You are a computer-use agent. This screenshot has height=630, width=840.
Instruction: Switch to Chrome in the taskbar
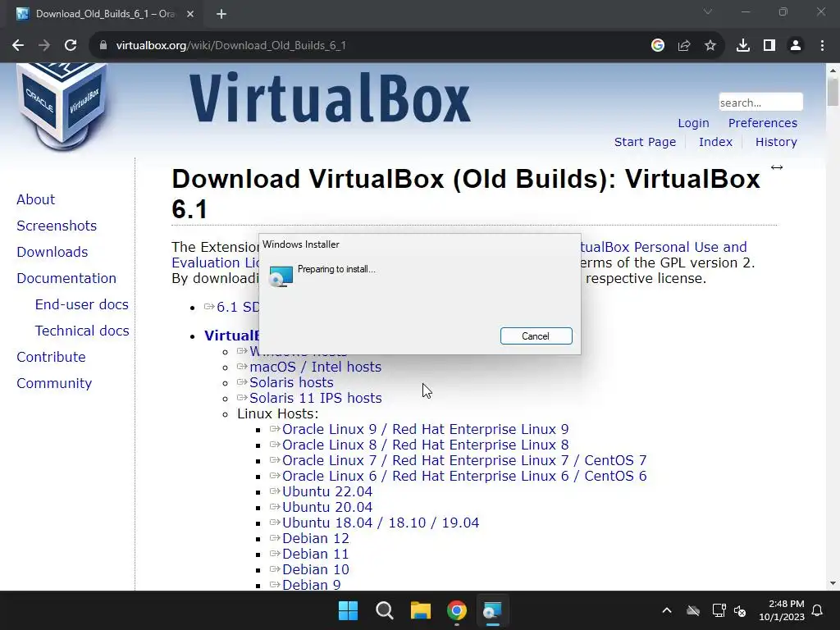[457, 610]
